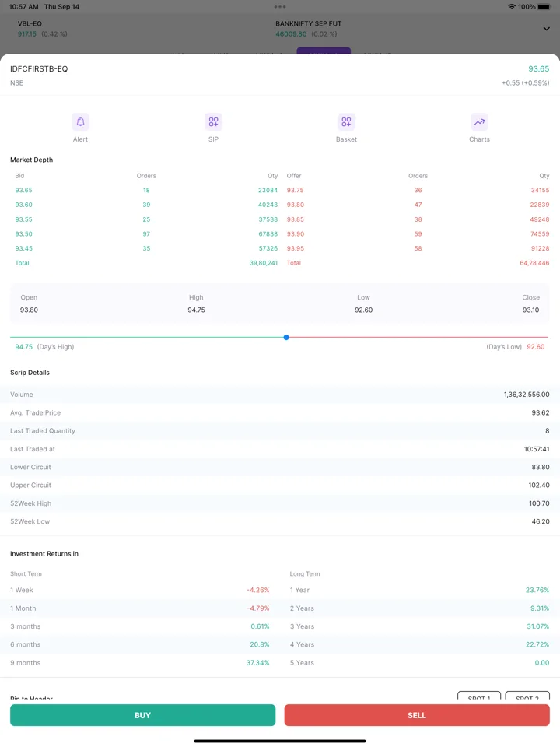Screen dimensions: 560x747
Task: Select offer price 93.80
Action: point(296,205)
